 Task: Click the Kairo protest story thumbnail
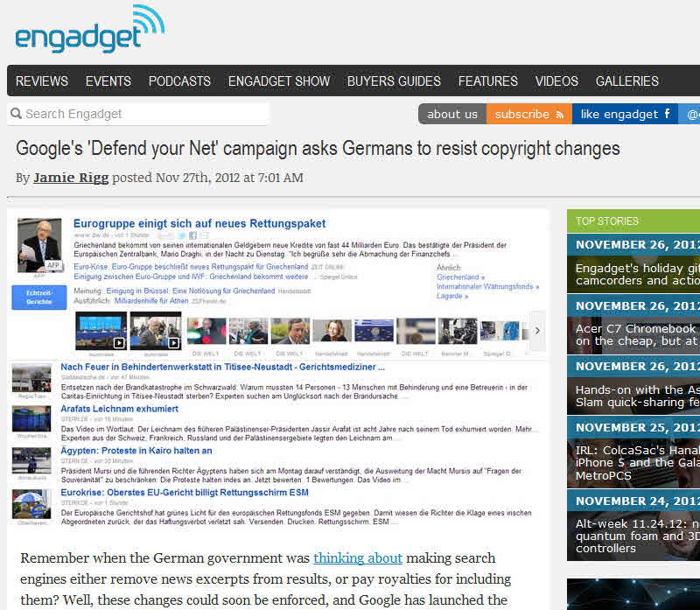[x=31, y=460]
